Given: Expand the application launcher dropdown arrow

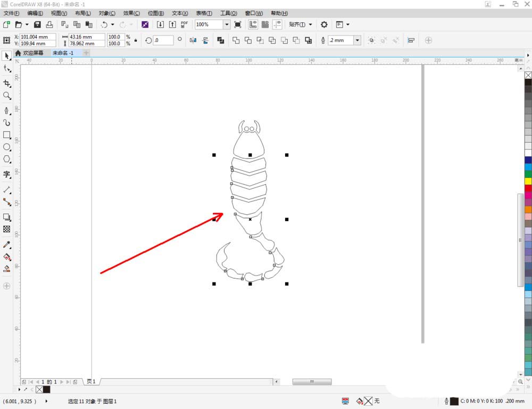Looking at the screenshot, I should [x=348, y=24].
